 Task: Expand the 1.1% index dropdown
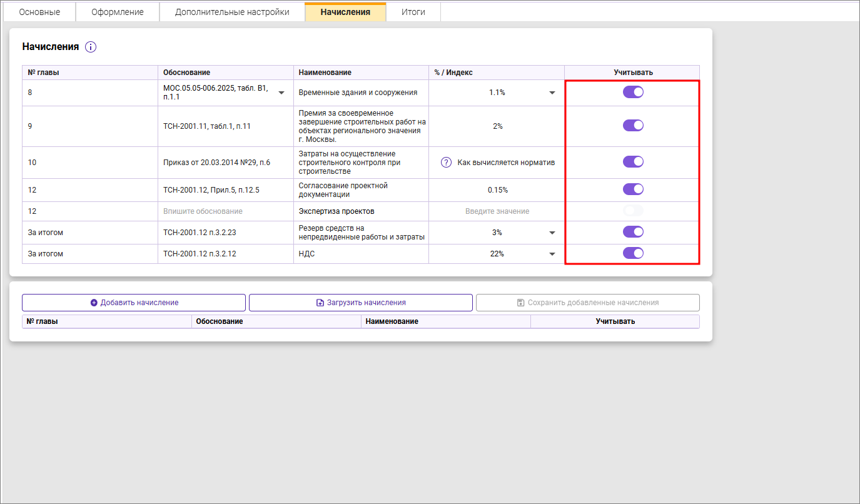point(552,93)
